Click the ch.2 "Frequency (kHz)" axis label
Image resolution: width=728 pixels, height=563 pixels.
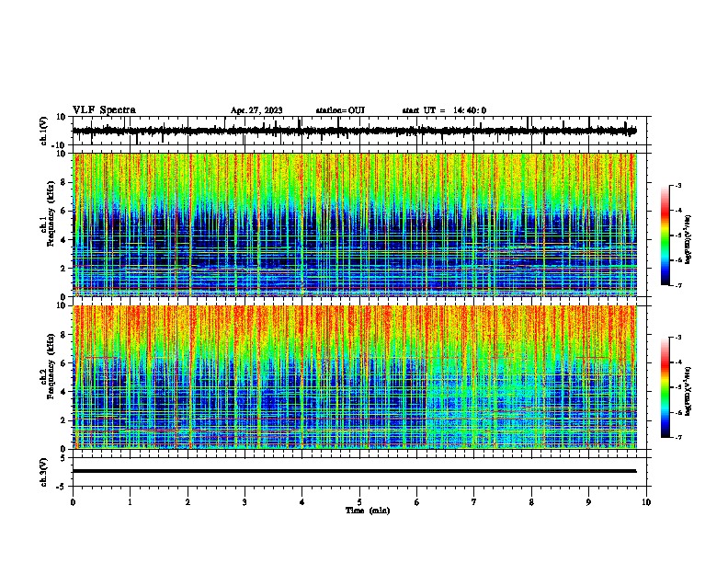(51, 366)
